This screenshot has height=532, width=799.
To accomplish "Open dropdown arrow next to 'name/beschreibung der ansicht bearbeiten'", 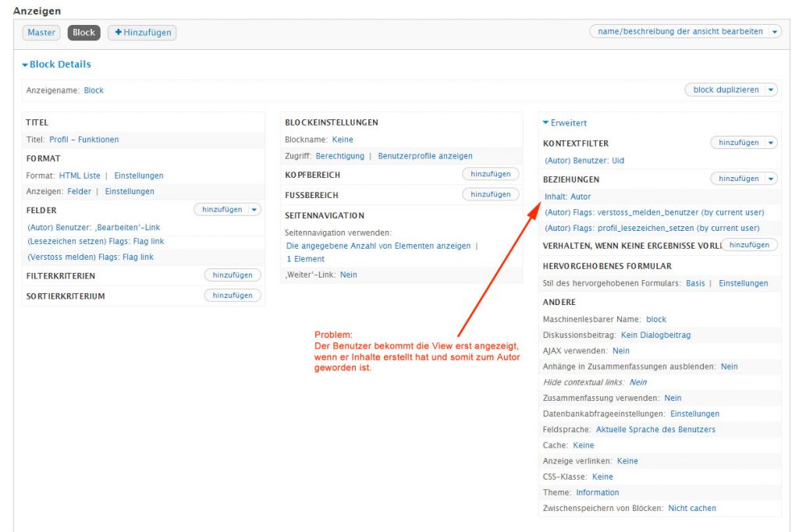I will [x=774, y=32].
